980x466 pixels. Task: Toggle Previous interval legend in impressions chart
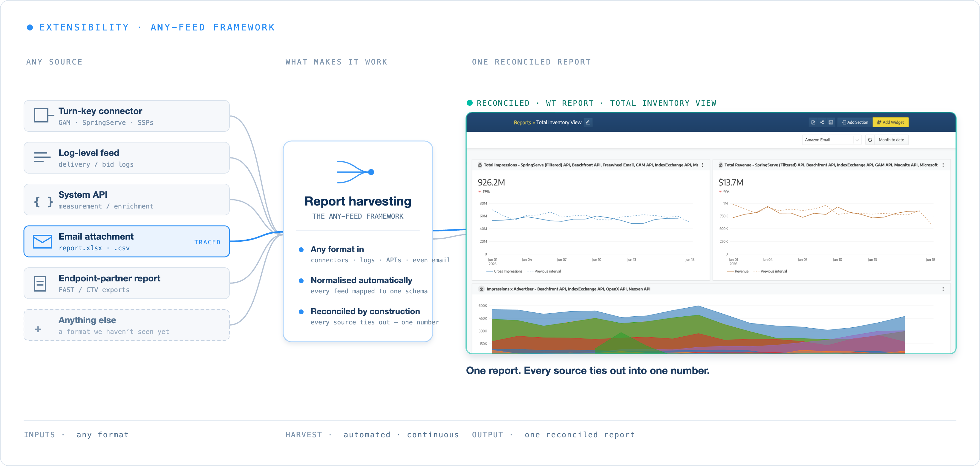click(x=544, y=271)
